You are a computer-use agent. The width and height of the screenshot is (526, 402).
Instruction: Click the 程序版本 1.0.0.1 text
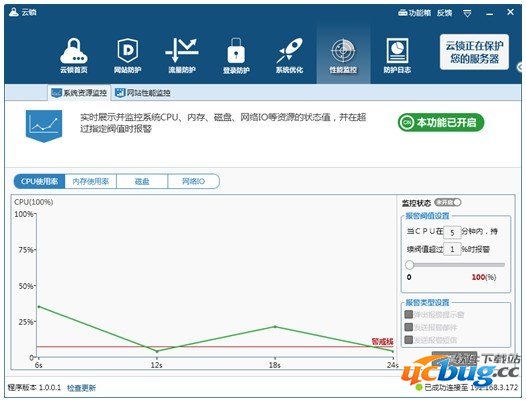(34, 388)
